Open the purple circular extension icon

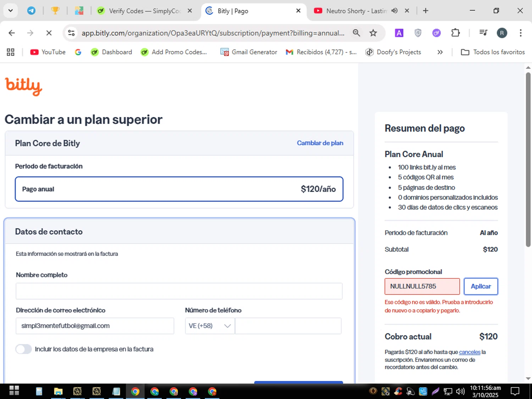437,33
